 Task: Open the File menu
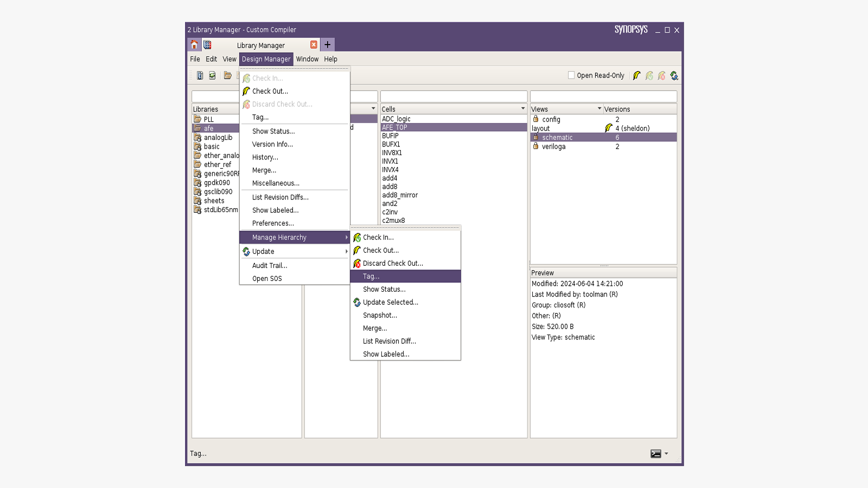(195, 59)
